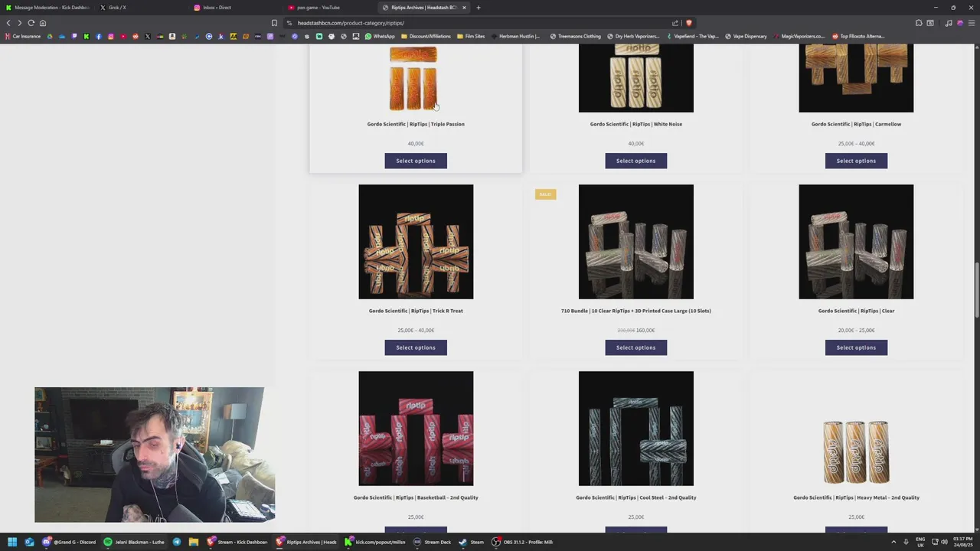Close the Riptips Archives tab
Image resolution: width=980 pixels, height=551 pixels.
point(464,8)
